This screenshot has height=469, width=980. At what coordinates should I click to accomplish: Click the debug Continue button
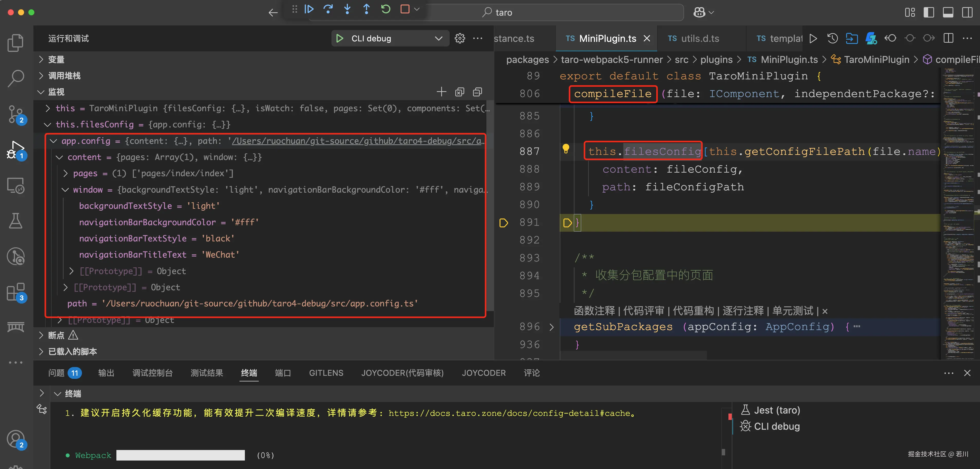[x=309, y=9]
